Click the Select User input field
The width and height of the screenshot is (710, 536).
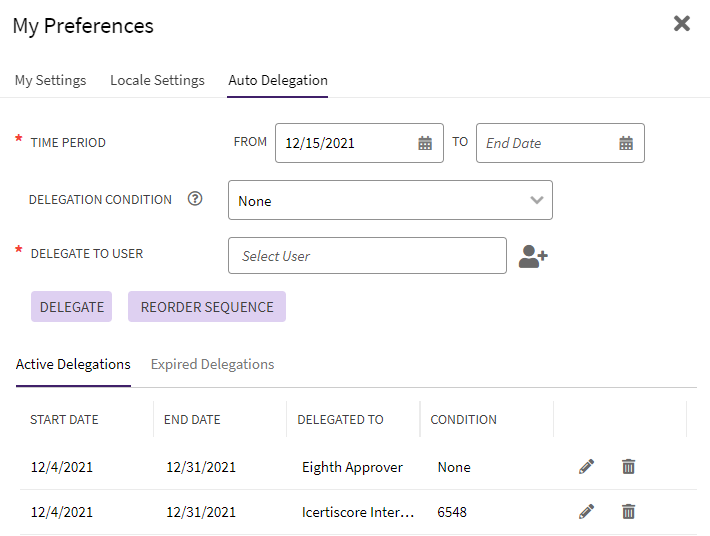click(x=367, y=256)
